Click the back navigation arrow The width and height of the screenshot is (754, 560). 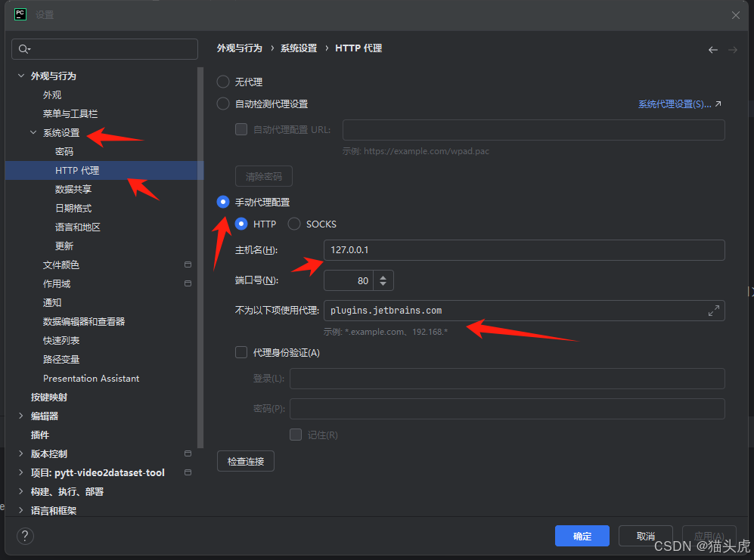(712, 49)
